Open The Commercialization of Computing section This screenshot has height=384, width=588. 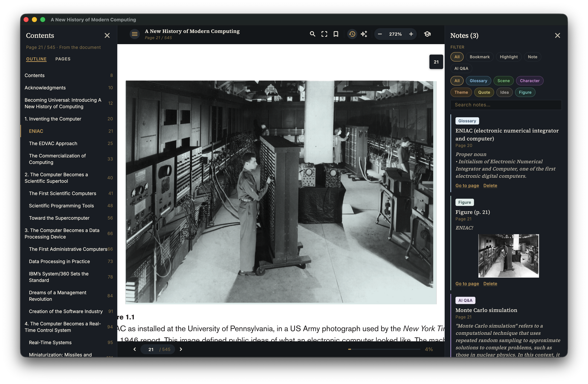click(x=69, y=159)
